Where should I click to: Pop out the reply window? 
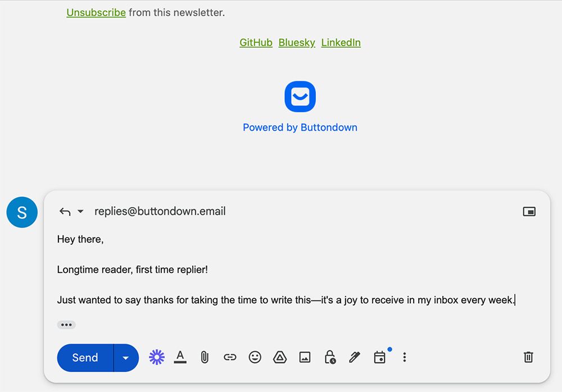[x=529, y=212]
